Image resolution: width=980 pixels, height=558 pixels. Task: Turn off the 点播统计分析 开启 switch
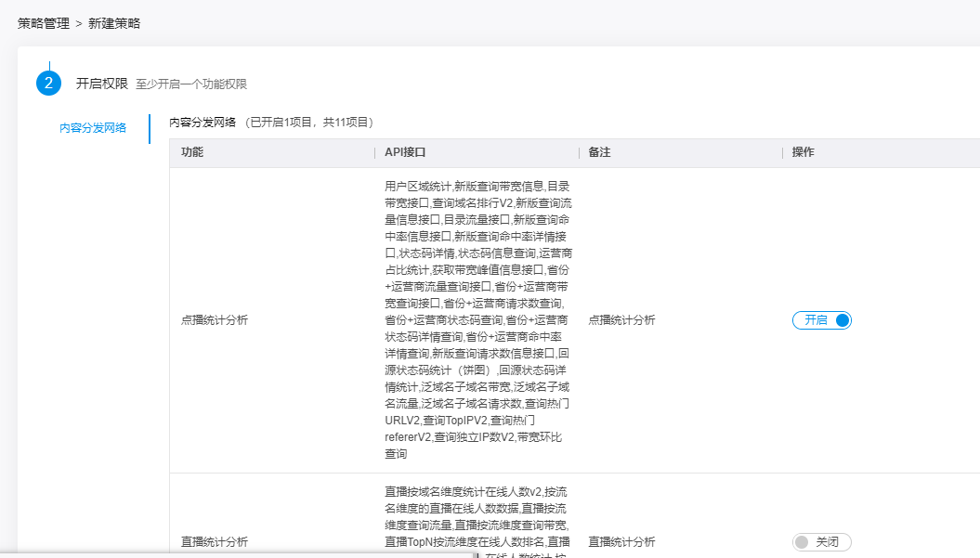pyautogui.click(x=822, y=320)
